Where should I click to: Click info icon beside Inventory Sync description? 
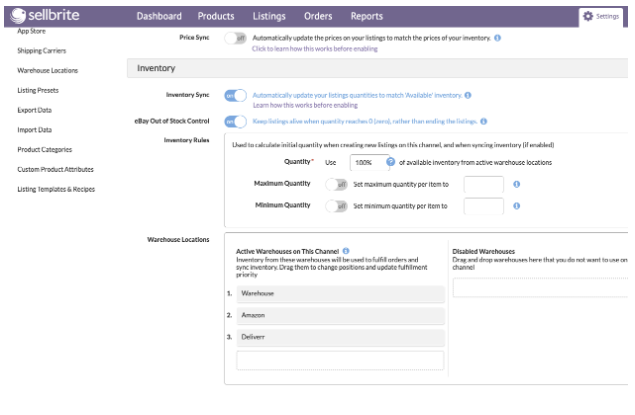(x=468, y=96)
